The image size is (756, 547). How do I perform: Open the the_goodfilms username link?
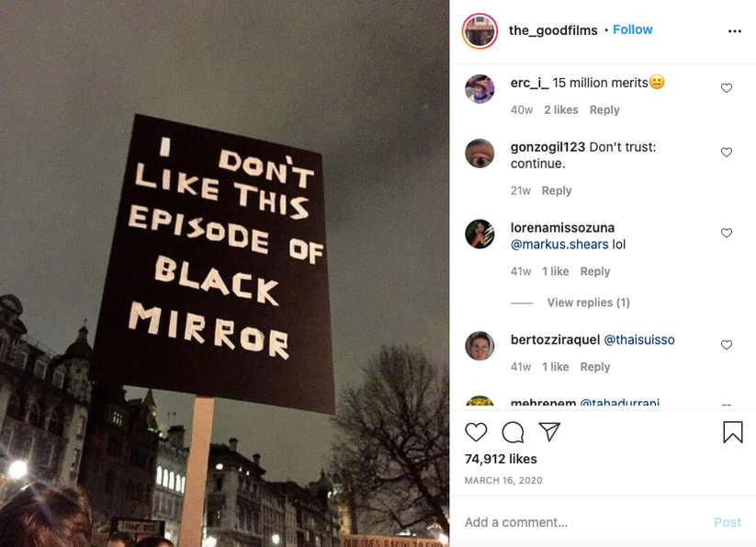coord(553,30)
